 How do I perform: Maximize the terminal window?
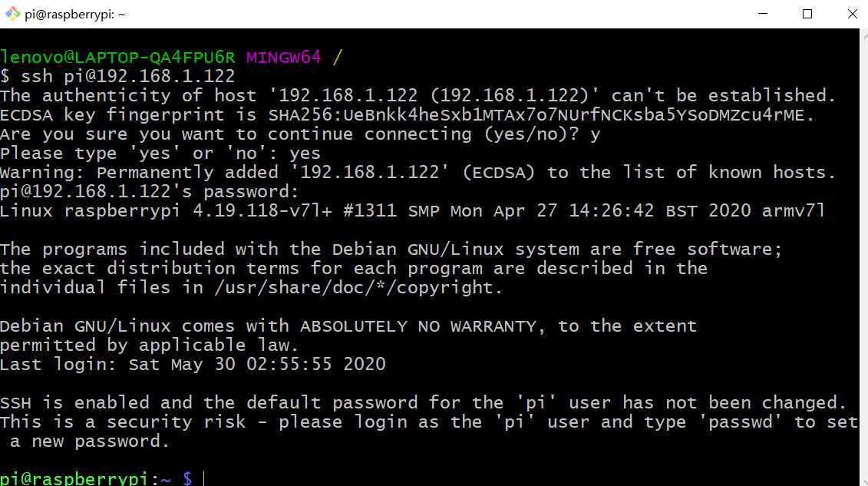pos(807,14)
